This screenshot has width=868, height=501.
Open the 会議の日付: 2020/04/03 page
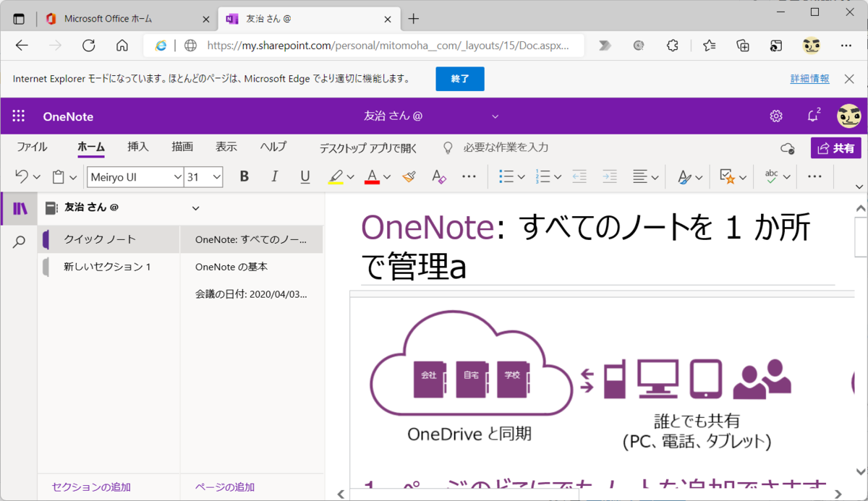click(x=252, y=294)
